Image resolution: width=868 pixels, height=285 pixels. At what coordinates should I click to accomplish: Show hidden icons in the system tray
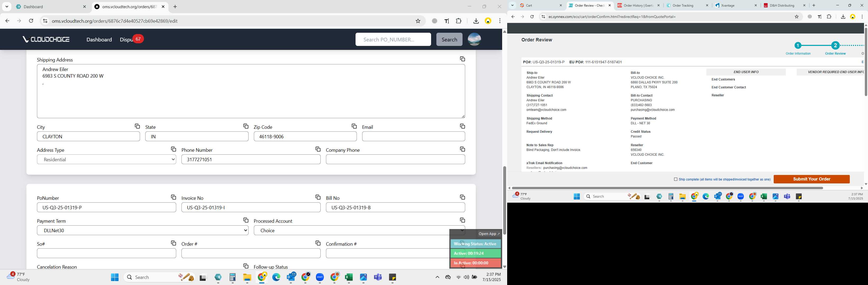pyautogui.click(x=437, y=277)
